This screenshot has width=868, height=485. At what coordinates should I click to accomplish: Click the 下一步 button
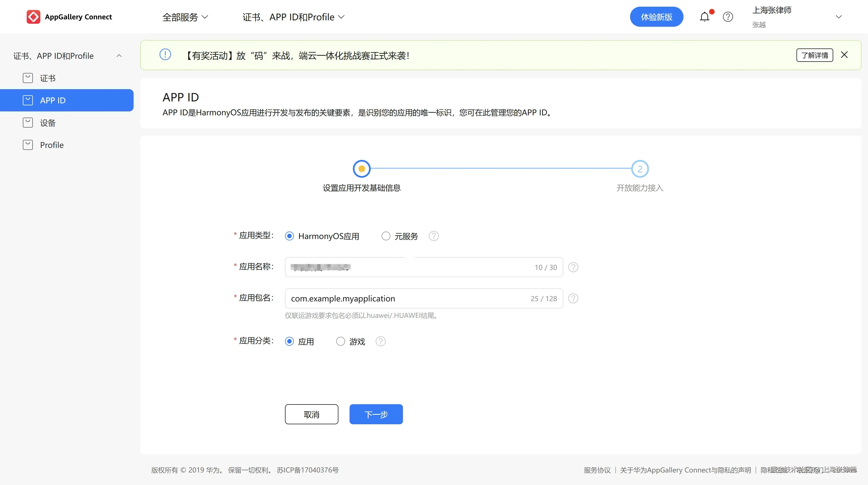[376, 414]
